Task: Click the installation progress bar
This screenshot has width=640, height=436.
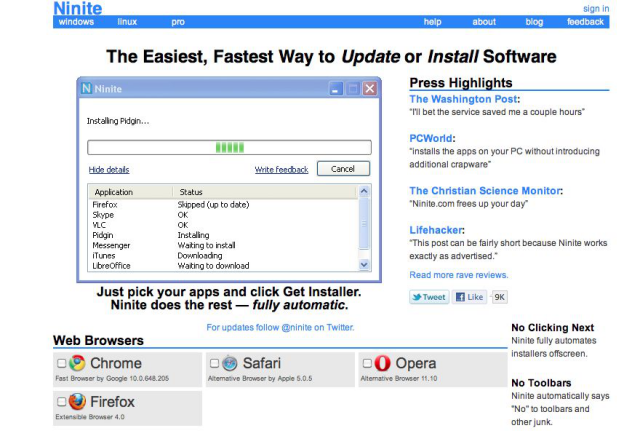Action: pyautogui.click(x=229, y=147)
